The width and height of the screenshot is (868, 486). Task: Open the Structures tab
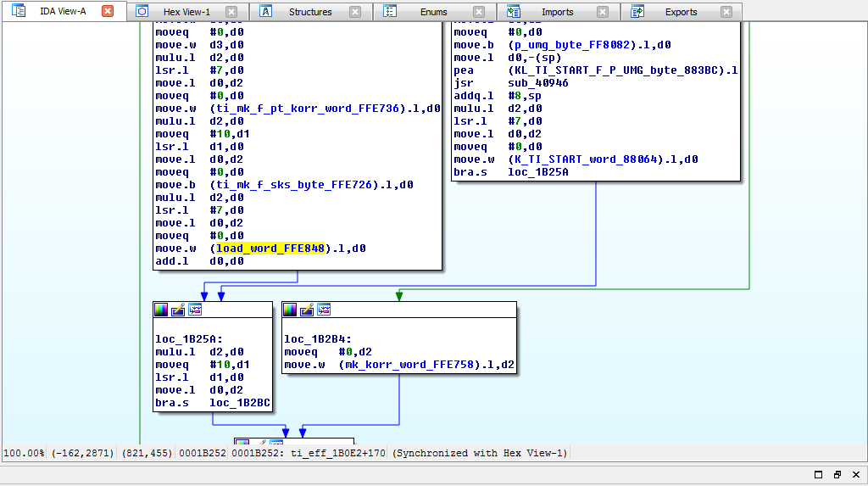310,12
